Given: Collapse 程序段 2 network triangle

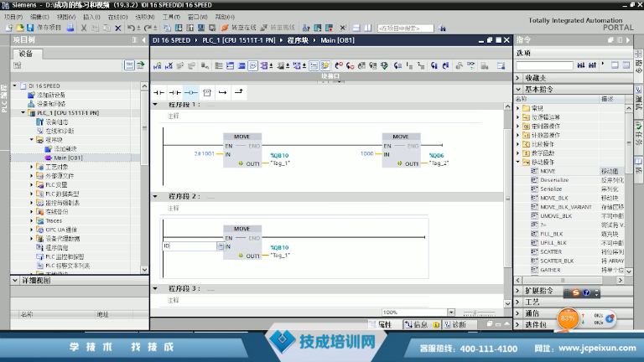Looking at the screenshot, I should [x=155, y=197].
